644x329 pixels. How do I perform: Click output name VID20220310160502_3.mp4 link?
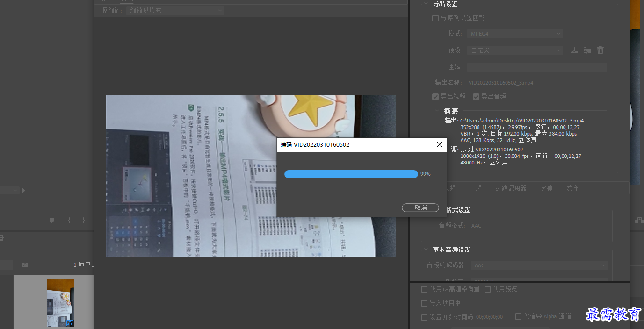(x=501, y=83)
